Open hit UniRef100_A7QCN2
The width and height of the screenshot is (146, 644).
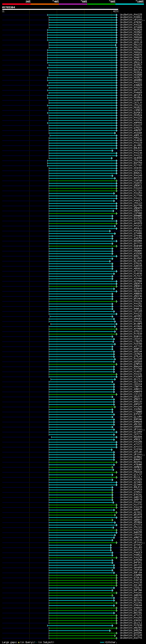tap(131, 22)
